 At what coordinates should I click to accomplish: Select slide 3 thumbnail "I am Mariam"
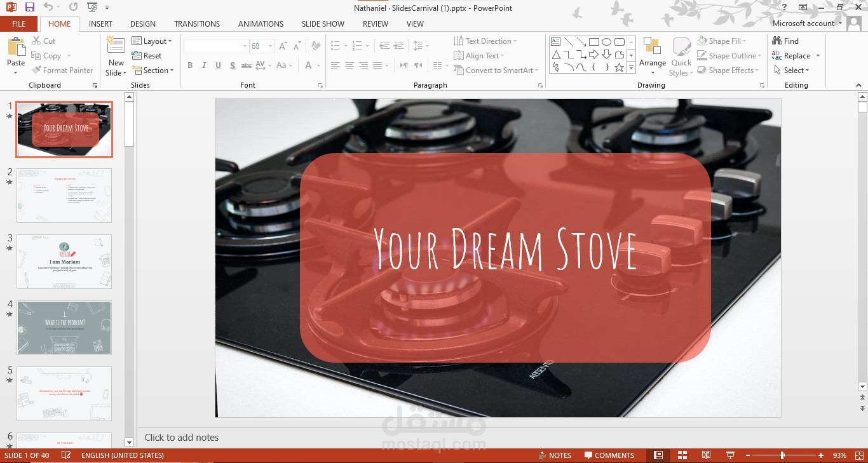click(64, 262)
